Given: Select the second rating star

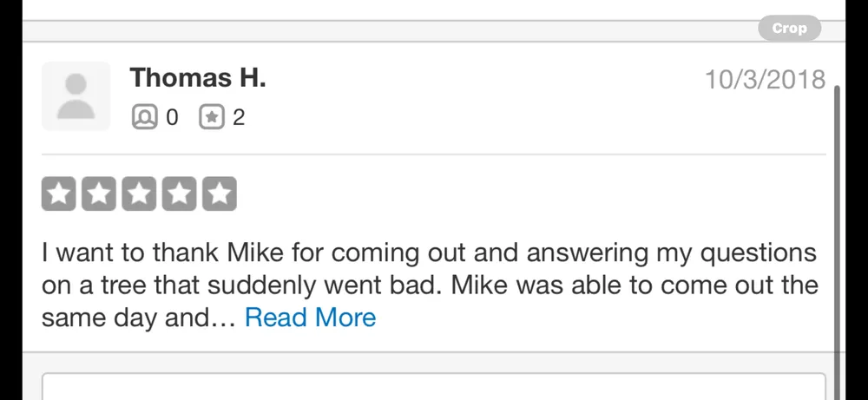Looking at the screenshot, I should [x=99, y=194].
